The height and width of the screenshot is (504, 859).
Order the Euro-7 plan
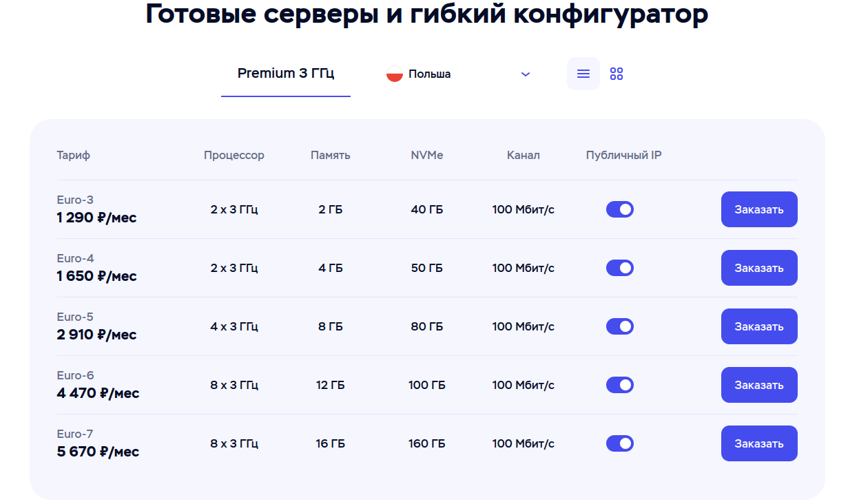[759, 443]
